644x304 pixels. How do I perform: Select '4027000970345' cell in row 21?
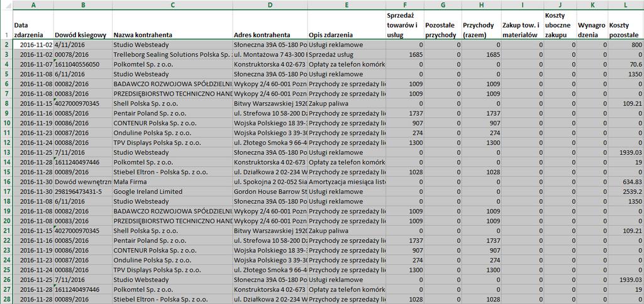(x=83, y=231)
